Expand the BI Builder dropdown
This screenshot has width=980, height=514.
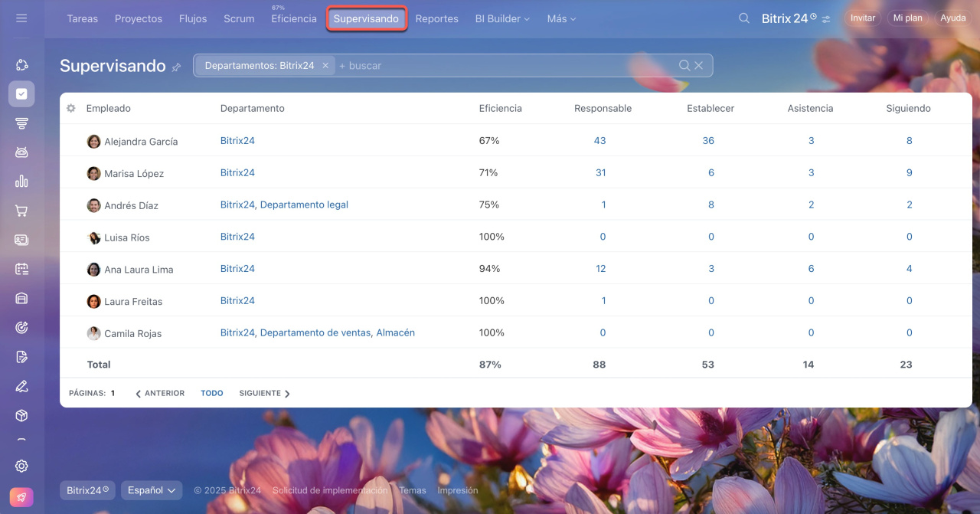[502, 18]
